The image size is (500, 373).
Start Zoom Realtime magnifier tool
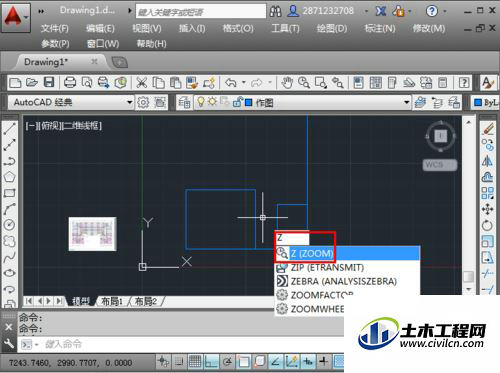[304, 82]
